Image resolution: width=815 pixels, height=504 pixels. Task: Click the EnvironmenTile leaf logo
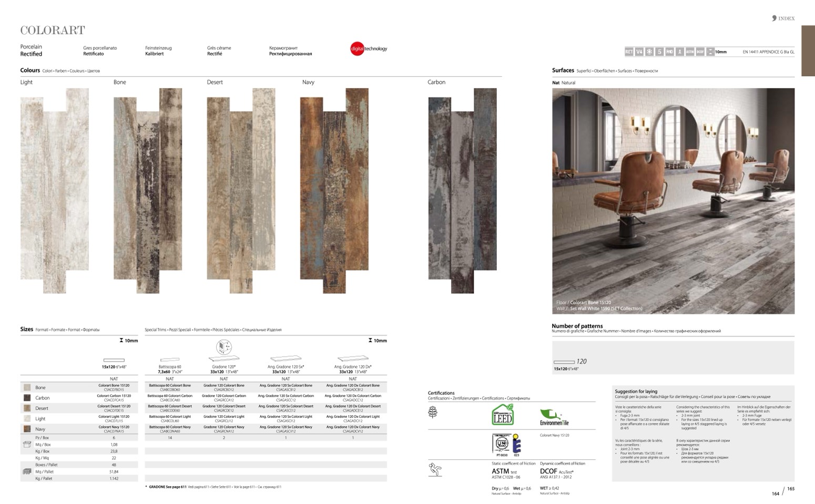pyautogui.click(x=554, y=417)
